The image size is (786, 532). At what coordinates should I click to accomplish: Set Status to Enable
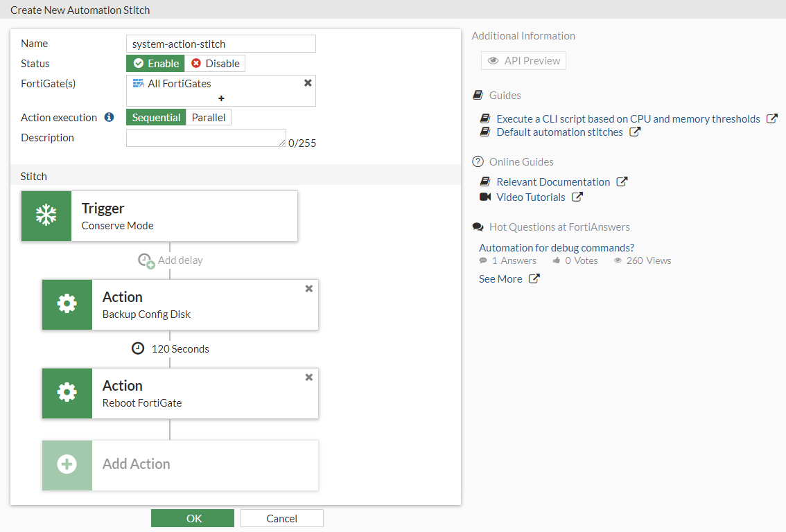pos(156,64)
